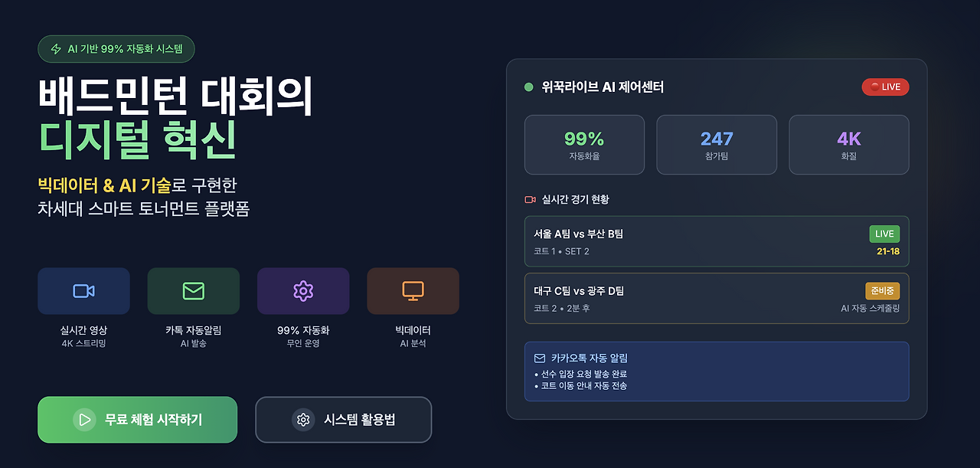Viewport: 980px width, 468px height.
Task: Expand the 카카오톡 자동 알림 notification panel
Action: pos(717,370)
